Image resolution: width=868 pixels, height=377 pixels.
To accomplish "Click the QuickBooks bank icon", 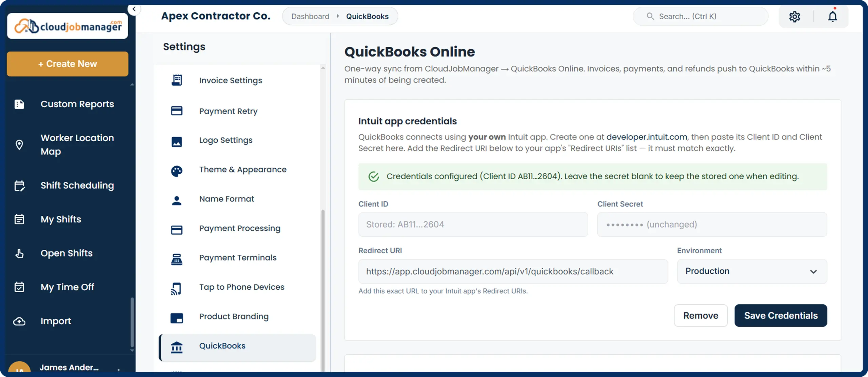I will (177, 347).
